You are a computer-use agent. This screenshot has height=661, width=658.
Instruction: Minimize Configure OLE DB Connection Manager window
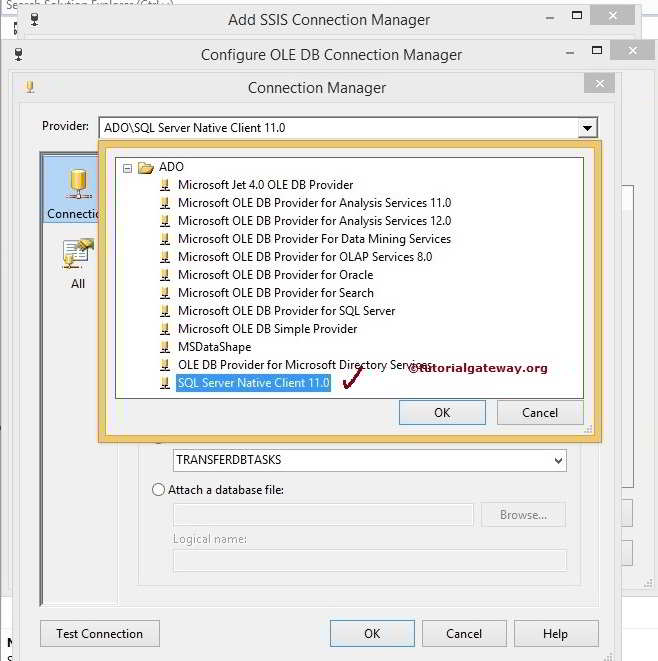pos(570,53)
